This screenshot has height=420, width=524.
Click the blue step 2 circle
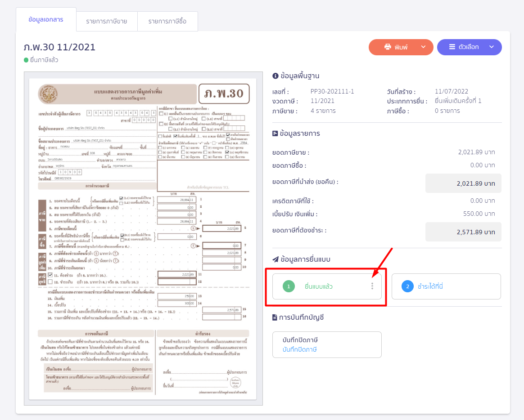[407, 286]
